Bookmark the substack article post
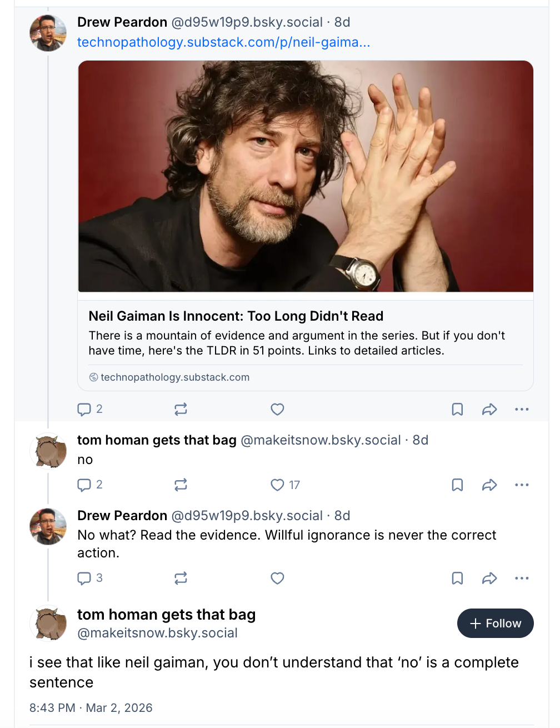The height and width of the screenshot is (728, 560). [457, 410]
